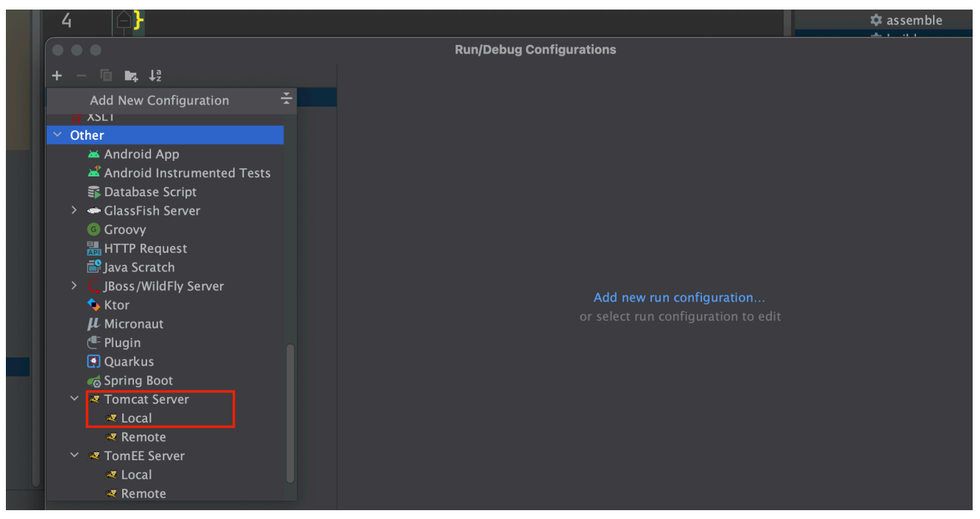The width and height of the screenshot is (980, 519).
Task: Click the Micronaut mu icon
Action: pos(93,324)
